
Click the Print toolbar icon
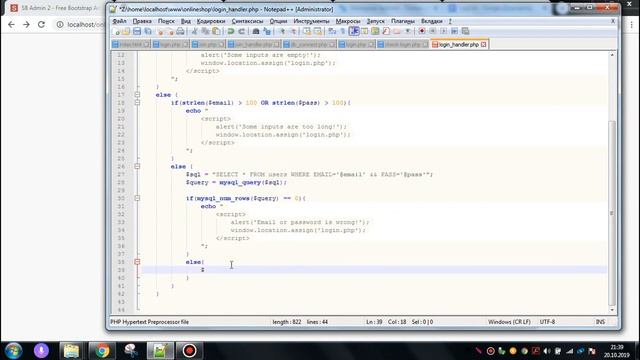point(180,31)
